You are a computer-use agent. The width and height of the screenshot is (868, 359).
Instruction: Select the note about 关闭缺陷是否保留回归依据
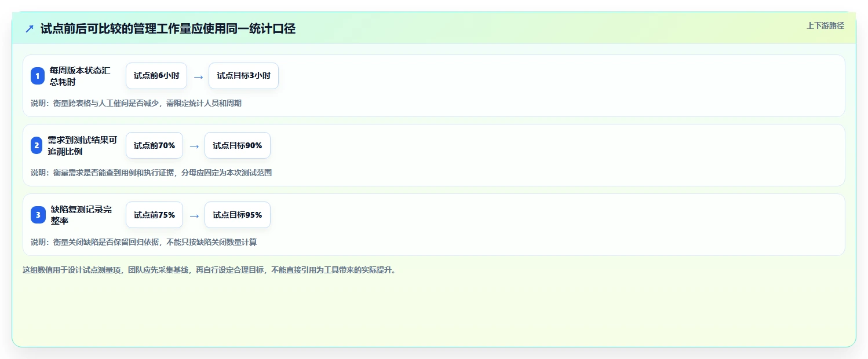[144, 242]
